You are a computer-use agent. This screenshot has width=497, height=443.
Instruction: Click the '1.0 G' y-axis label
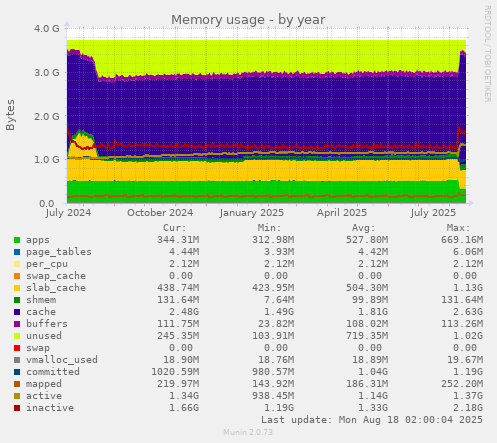click(47, 159)
